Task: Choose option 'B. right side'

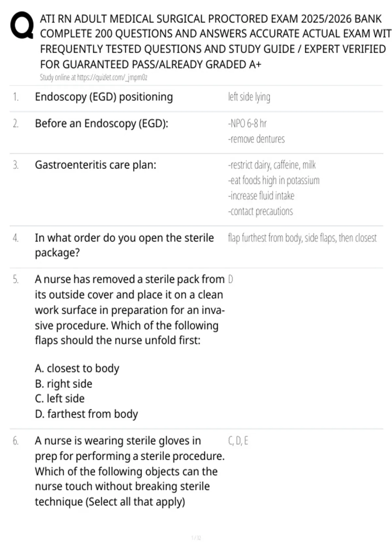Action: pyautogui.click(x=64, y=384)
